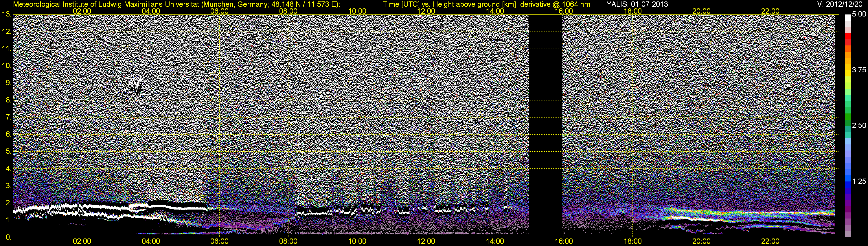Click the 3.75 value on the color scale
Viewport: 868px width, 246px height.
(859, 70)
